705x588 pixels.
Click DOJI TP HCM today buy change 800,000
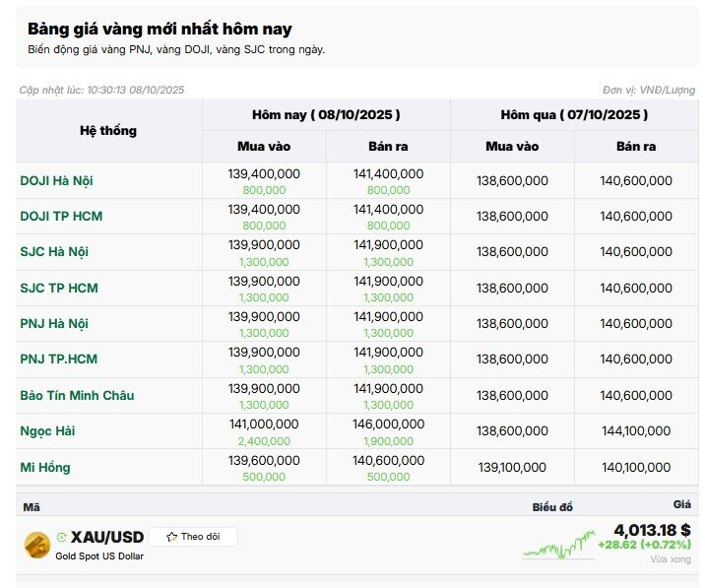pyautogui.click(x=264, y=226)
